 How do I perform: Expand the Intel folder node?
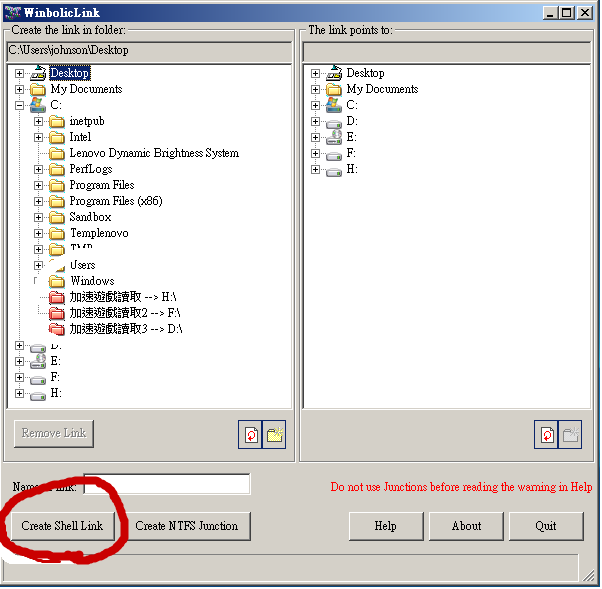coord(38,137)
